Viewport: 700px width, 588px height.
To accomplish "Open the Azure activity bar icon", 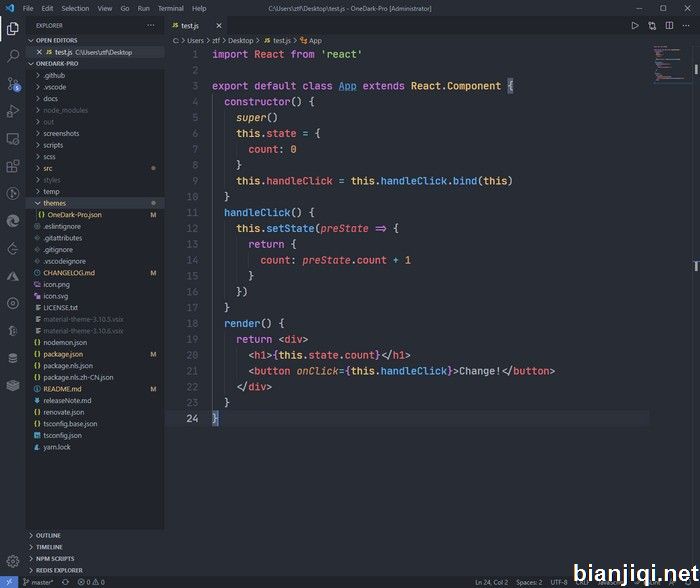I will (12, 276).
